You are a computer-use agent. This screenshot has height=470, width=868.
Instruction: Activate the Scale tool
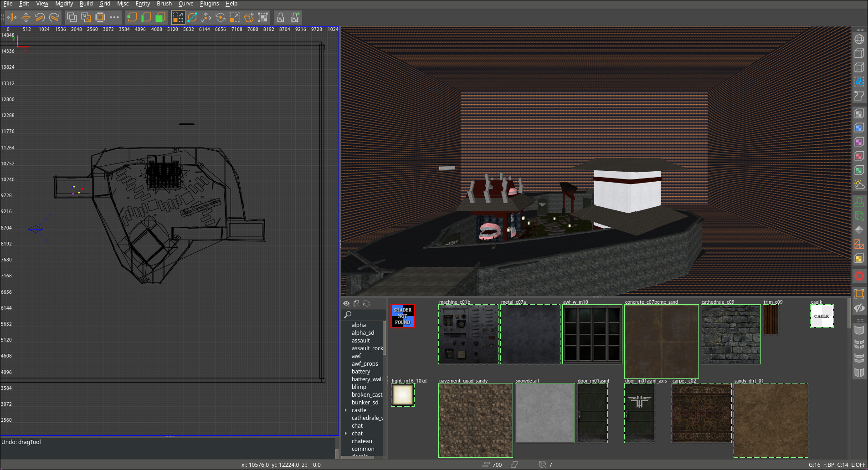(x=235, y=17)
